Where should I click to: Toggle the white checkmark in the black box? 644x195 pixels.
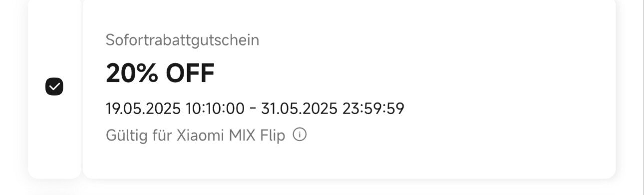[54, 87]
